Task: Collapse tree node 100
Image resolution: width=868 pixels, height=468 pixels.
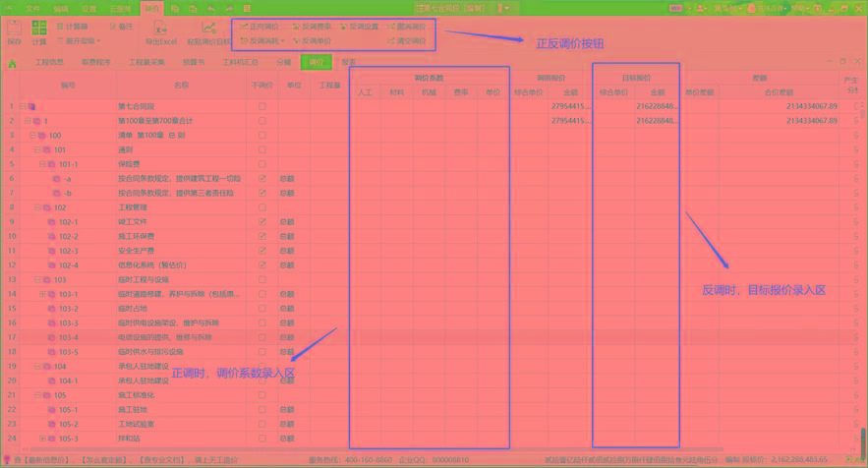Action: click(x=32, y=135)
